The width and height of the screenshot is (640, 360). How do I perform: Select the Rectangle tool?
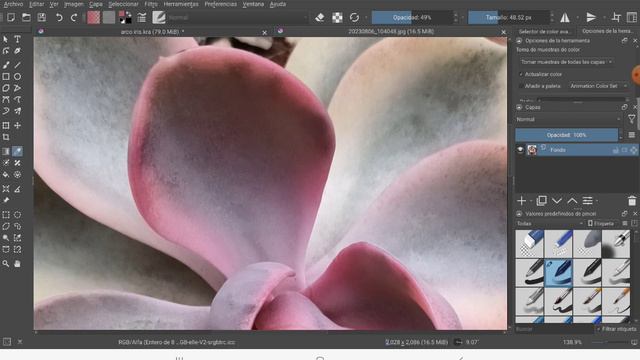(x=6, y=76)
